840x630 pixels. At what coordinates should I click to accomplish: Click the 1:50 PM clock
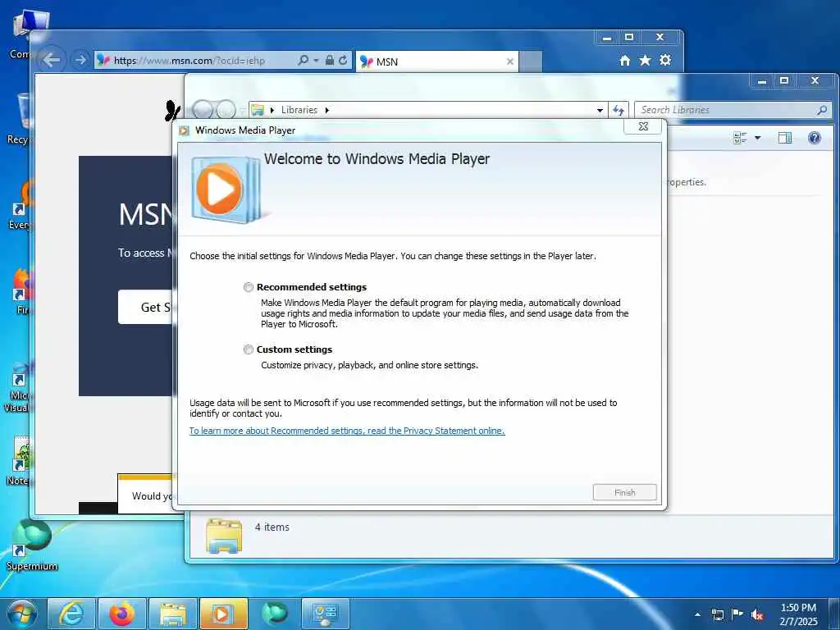[798, 608]
